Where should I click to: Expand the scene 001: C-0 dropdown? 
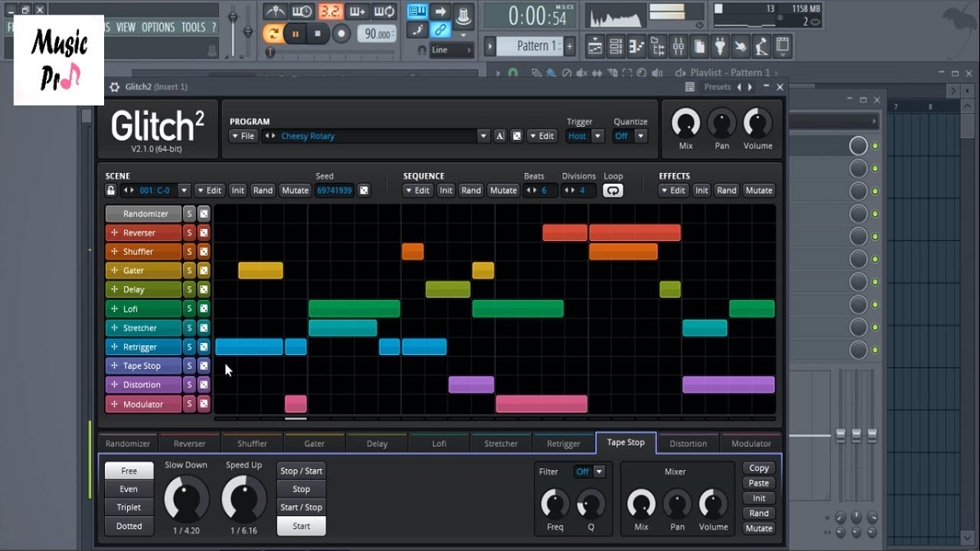[184, 191]
